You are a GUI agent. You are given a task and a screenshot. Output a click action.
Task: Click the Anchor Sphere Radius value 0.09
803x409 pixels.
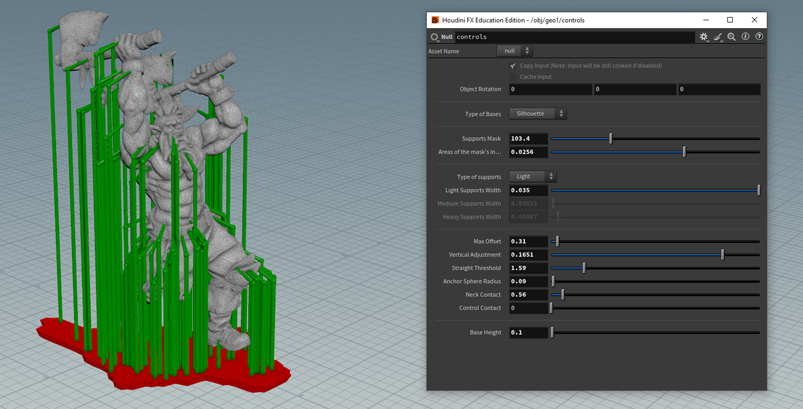pyautogui.click(x=529, y=282)
